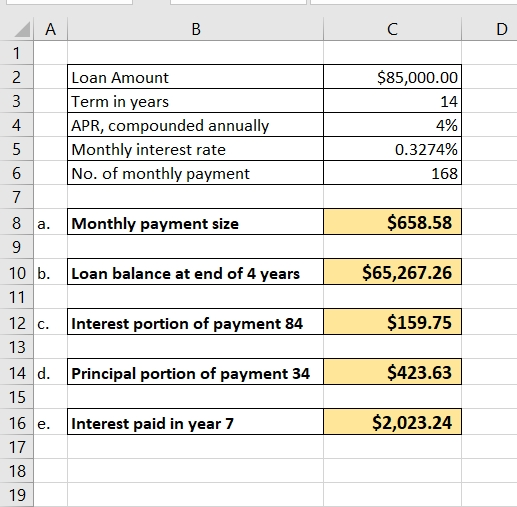
Task: Click the 4% cell
Action: [x=392, y=125]
